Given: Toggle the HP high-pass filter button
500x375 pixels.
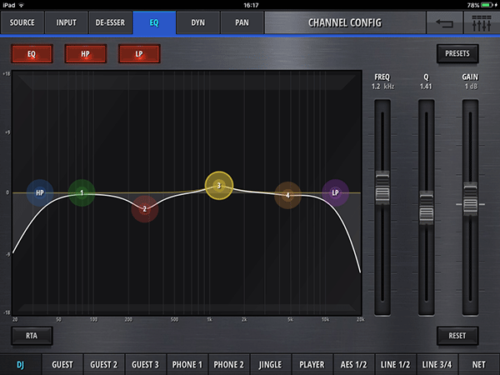Looking at the screenshot, I should tap(85, 54).
